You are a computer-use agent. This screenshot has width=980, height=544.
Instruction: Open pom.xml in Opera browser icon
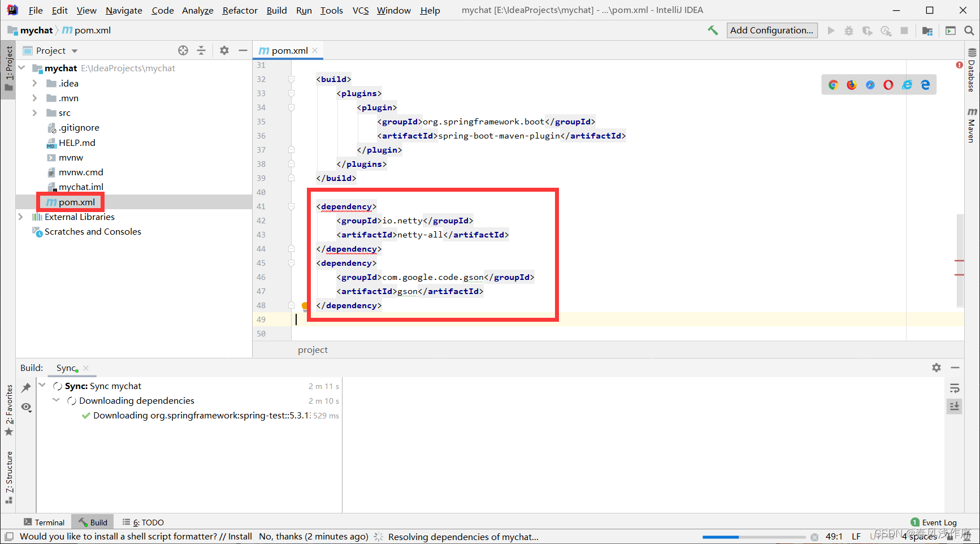888,85
